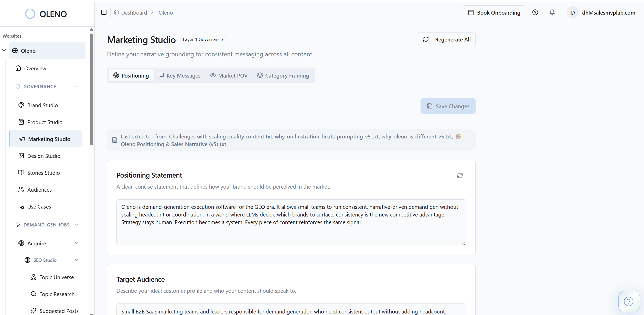644x315 pixels.
Task: Collapse the Governance section
Action: click(76, 87)
